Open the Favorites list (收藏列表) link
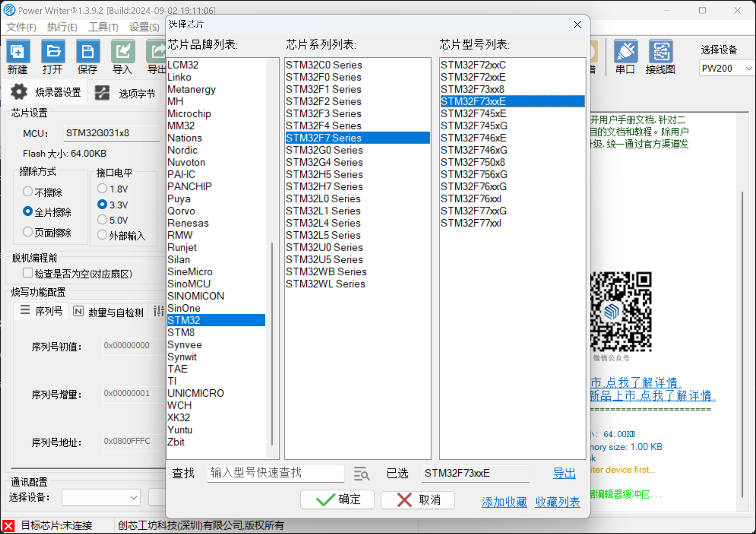 coord(558,502)
